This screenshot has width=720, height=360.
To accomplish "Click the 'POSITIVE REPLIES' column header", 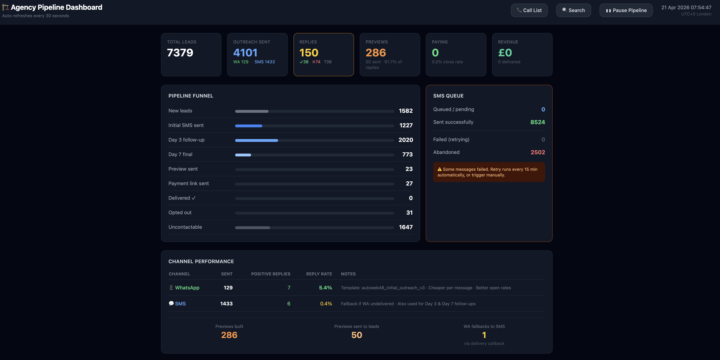I will click(x=270, y=274).
